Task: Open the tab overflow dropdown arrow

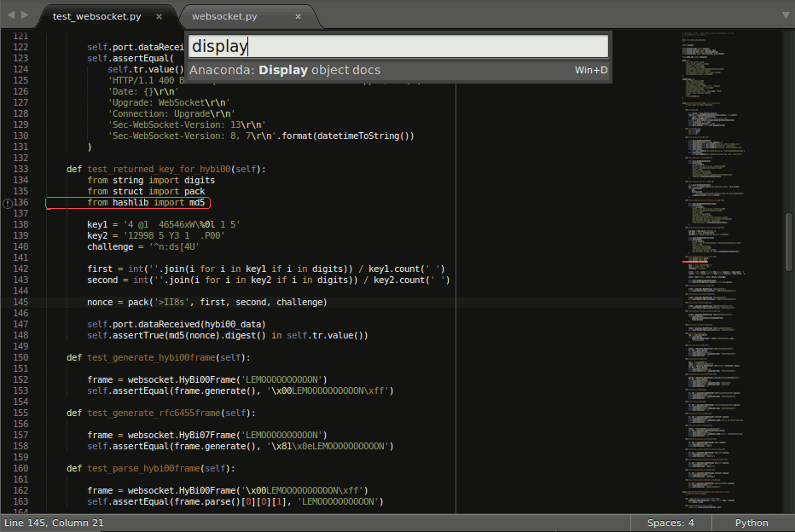Action: 784,15
